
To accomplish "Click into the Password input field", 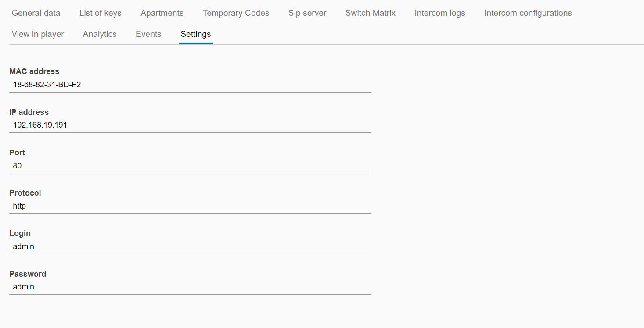I will (190, 287).
